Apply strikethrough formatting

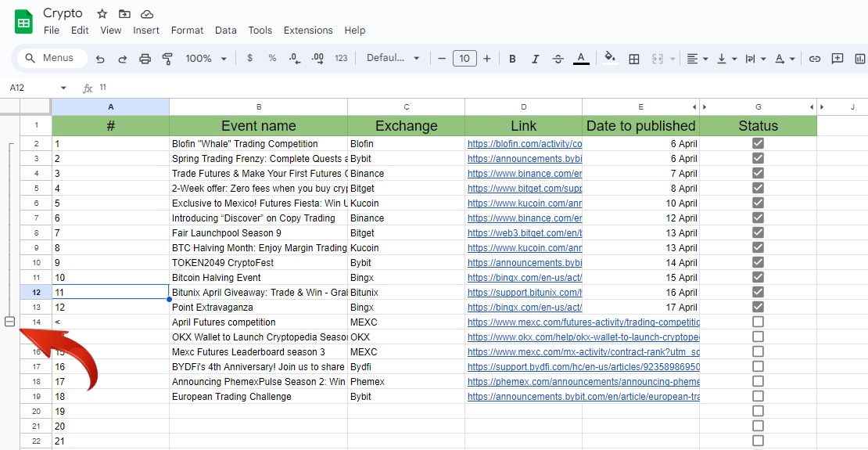[558, 59]
